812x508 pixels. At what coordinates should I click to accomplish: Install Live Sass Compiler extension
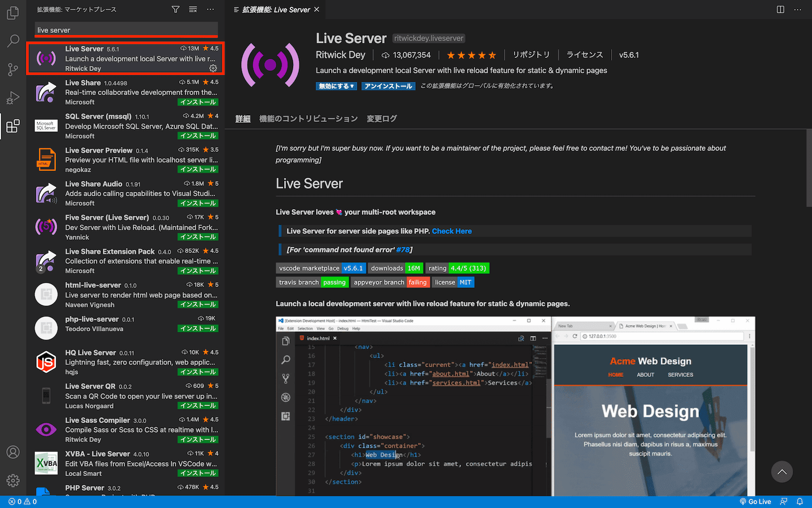click(x=198, y=439)
